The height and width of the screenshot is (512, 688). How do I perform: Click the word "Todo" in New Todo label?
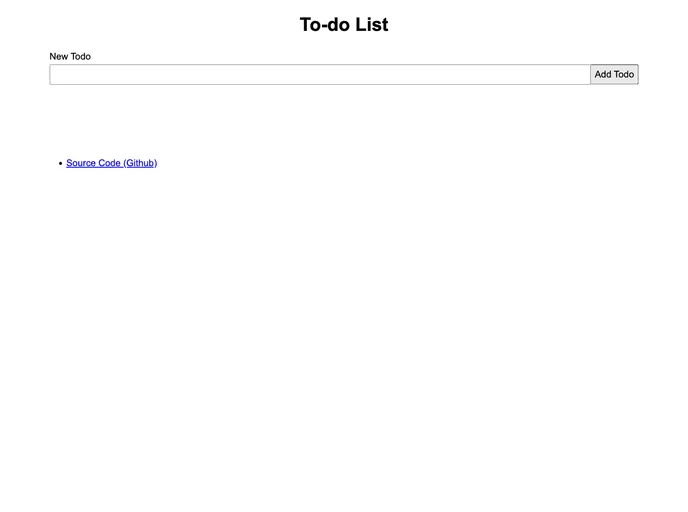tap(81, 57)
